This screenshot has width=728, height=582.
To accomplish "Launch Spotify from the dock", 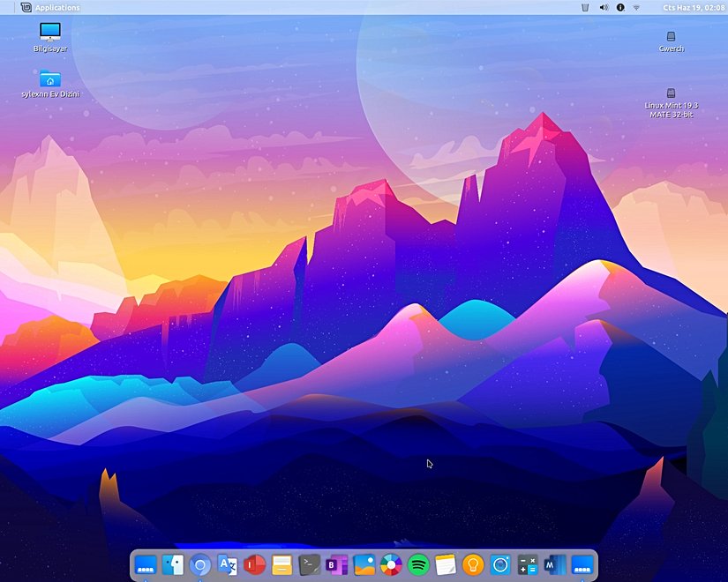I will click(418, 564).
